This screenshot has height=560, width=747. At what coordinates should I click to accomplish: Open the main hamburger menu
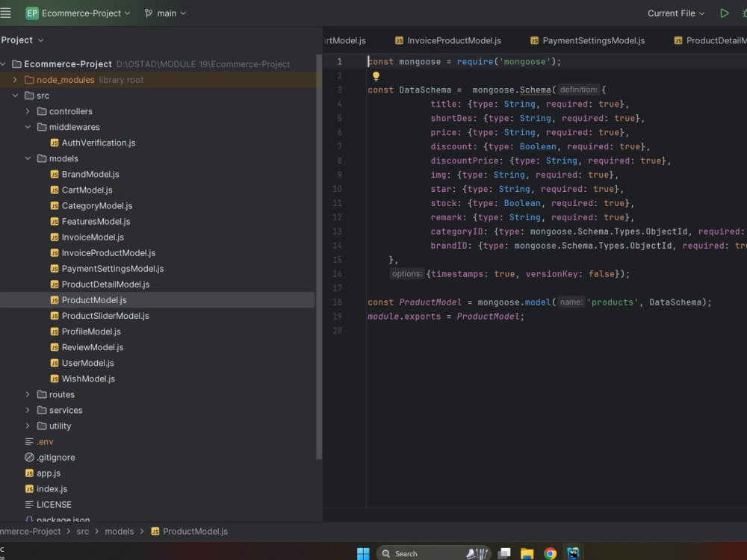pos(5,13)
